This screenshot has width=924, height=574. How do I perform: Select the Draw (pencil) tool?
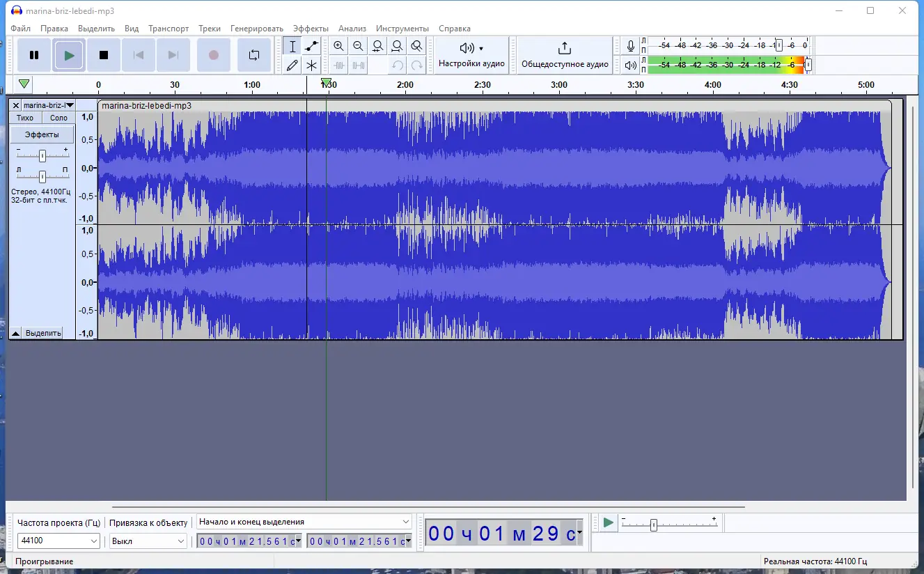[x=292, y=65]
